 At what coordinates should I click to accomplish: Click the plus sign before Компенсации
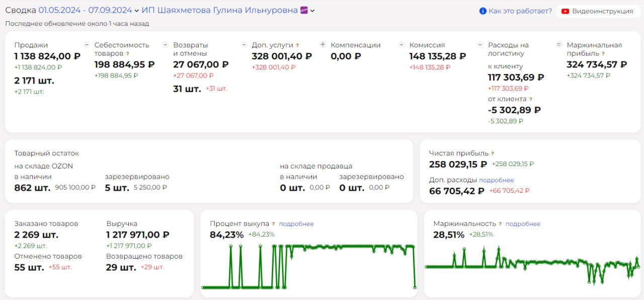[323, 45]
